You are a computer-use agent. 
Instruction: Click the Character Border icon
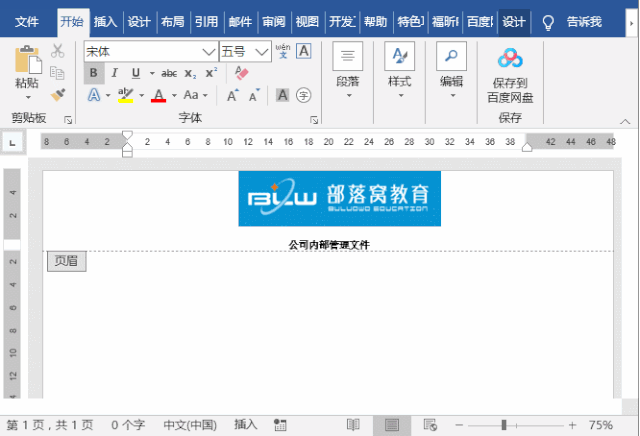(x=304, y=51)
